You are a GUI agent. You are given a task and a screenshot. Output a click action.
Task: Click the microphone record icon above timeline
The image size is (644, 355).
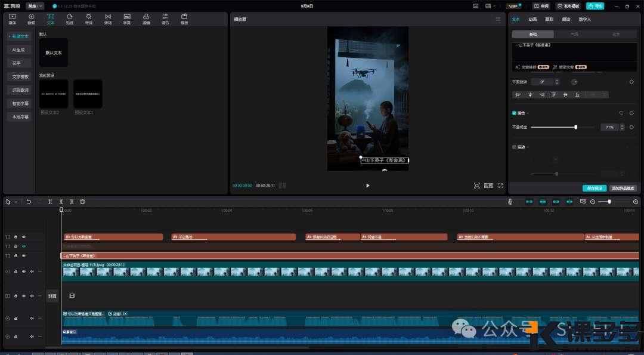click(510, 202)
